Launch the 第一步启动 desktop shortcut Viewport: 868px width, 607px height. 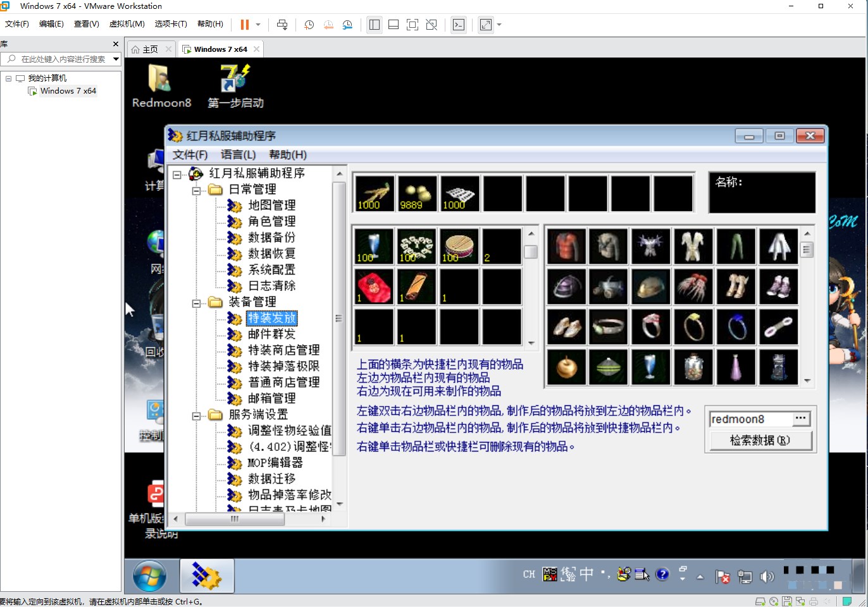point(235,85)
